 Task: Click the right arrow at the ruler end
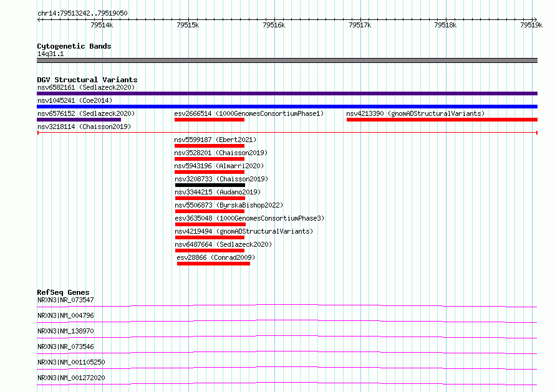(x=535, y=20)
